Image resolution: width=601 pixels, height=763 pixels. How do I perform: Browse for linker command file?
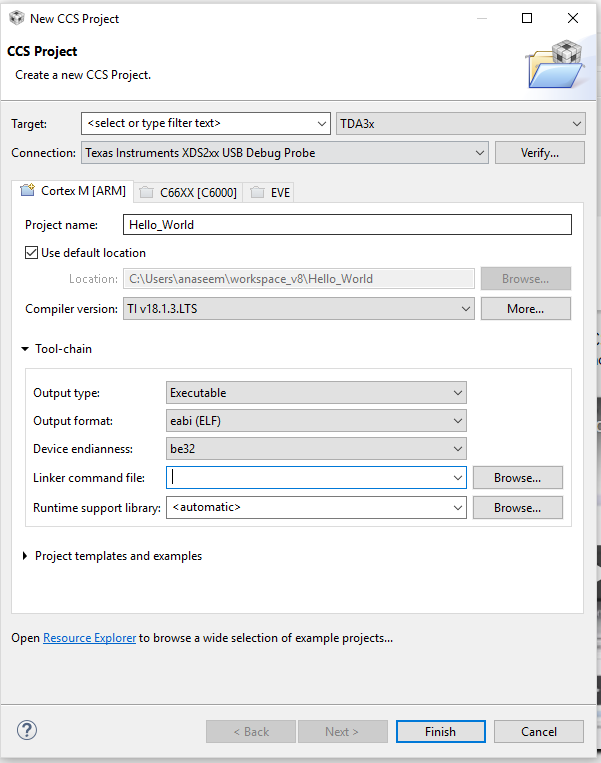517,478
